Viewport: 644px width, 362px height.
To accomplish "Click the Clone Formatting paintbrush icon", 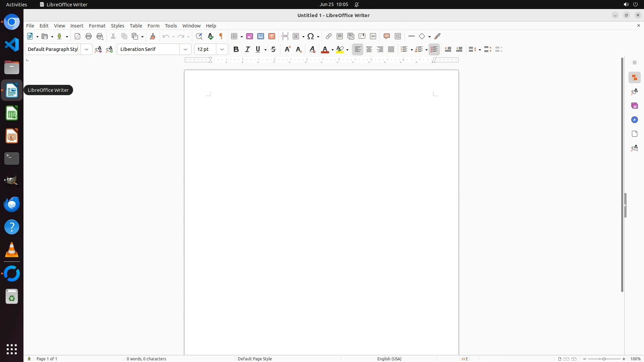I will (153, 37).
